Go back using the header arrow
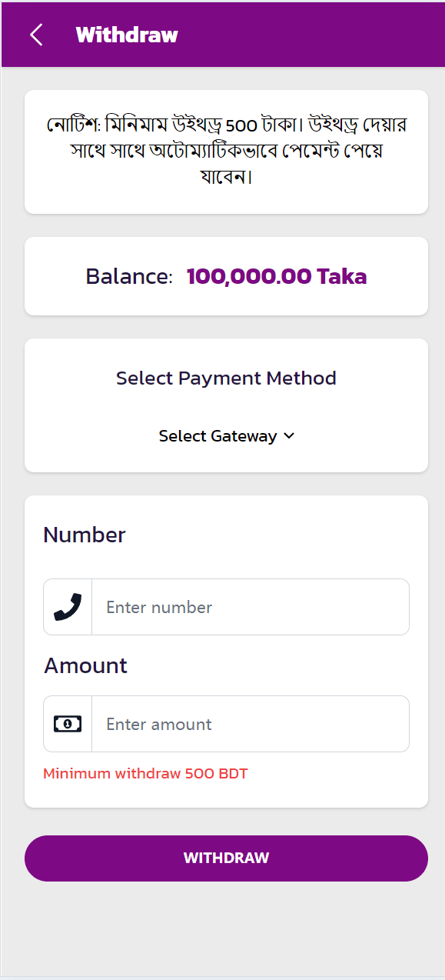 point(36,35)
